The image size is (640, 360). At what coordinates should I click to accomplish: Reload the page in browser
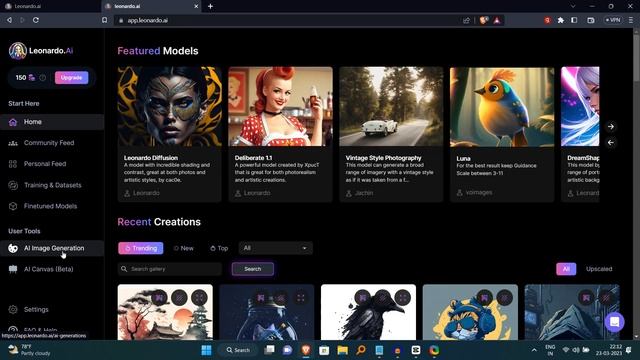pos(36,20)
